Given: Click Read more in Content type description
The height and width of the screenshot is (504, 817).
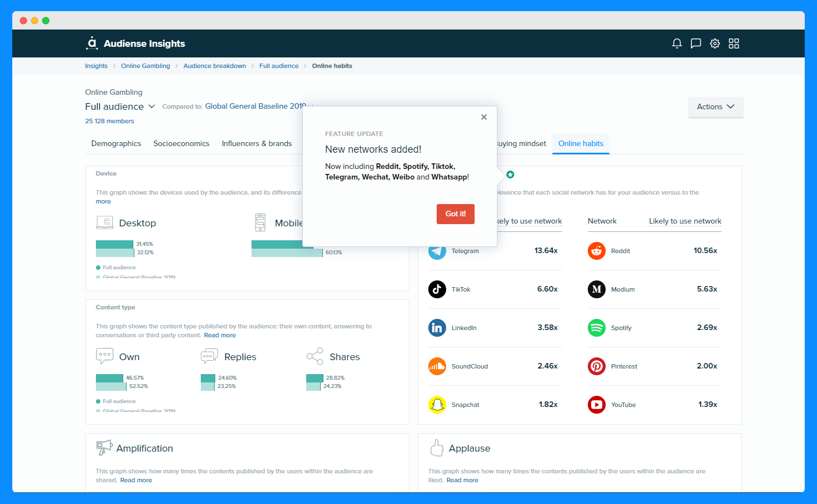Looking at the screenshot, I should (x=220, y=335).
